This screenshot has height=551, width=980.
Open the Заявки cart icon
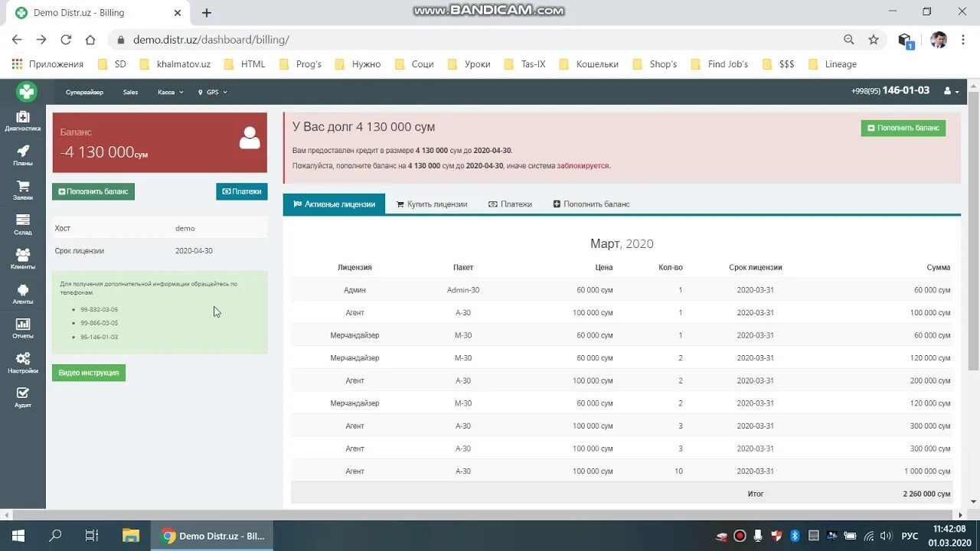23,190
